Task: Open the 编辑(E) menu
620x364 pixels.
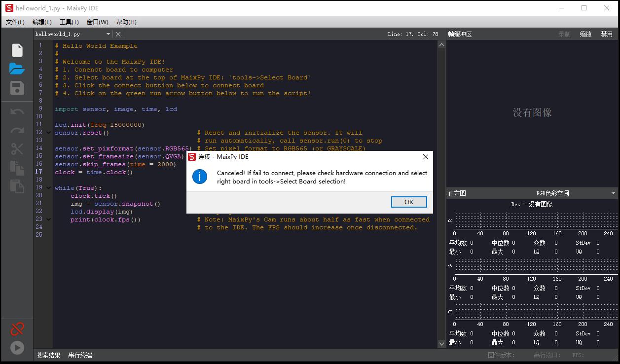Action: point(42,22)
